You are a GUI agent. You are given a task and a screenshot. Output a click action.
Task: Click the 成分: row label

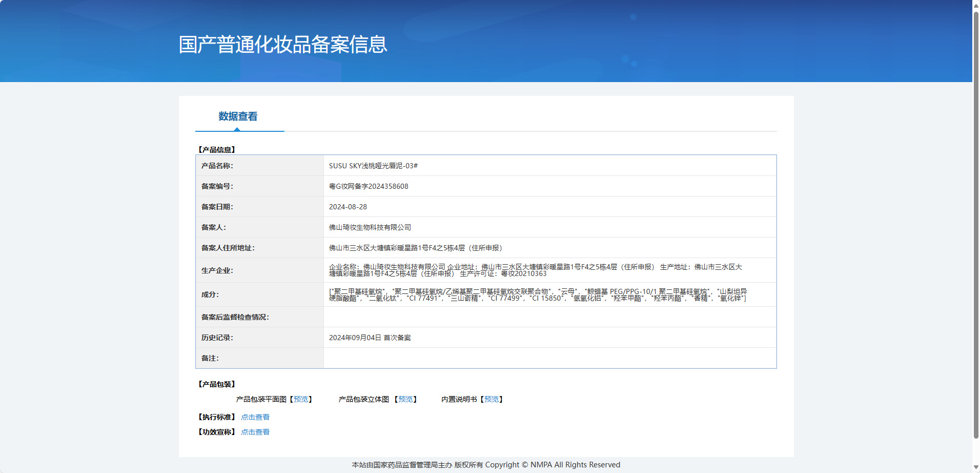click(210, 294)
